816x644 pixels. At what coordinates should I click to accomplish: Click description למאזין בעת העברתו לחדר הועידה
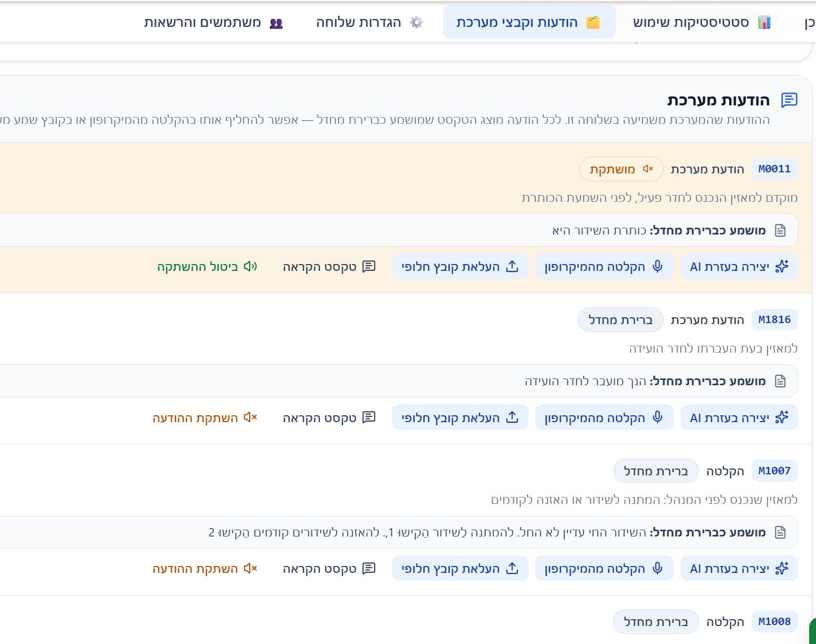pos(713,348)
